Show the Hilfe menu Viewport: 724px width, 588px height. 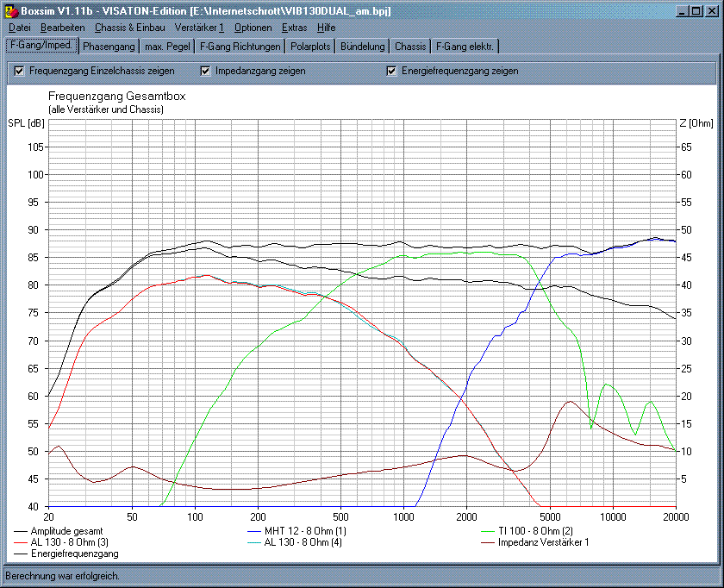(326, 28)
